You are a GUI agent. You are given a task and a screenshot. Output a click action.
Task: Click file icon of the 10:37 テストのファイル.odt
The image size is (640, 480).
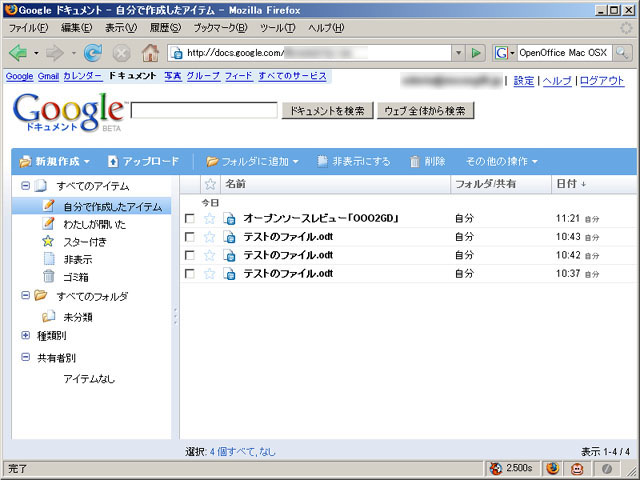(229, 273)
